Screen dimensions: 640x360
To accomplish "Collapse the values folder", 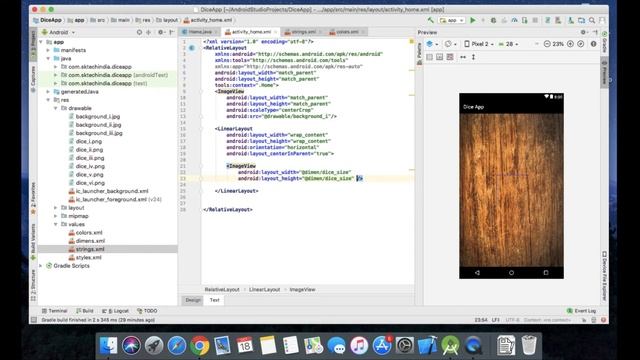I will click(56, 224).
